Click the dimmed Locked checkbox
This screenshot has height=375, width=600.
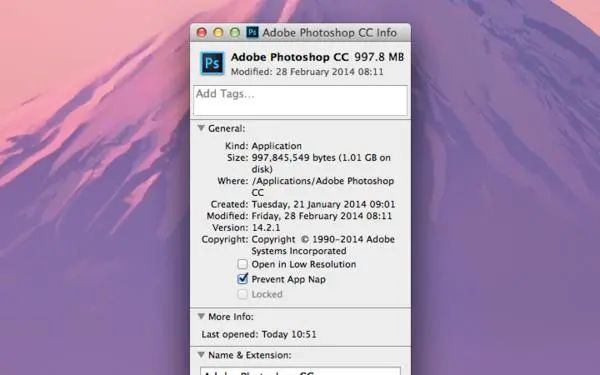pos(242,294)
